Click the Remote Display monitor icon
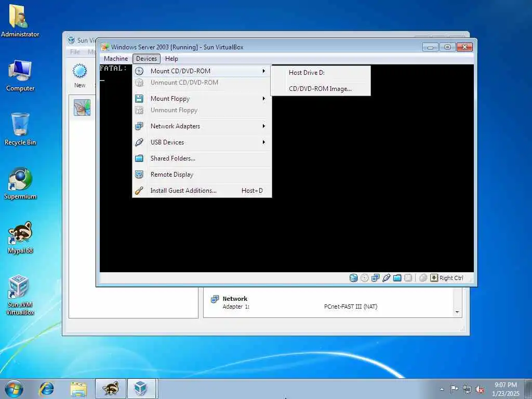The width and height of the screenshot is (532, 399). tap(139, 175)
